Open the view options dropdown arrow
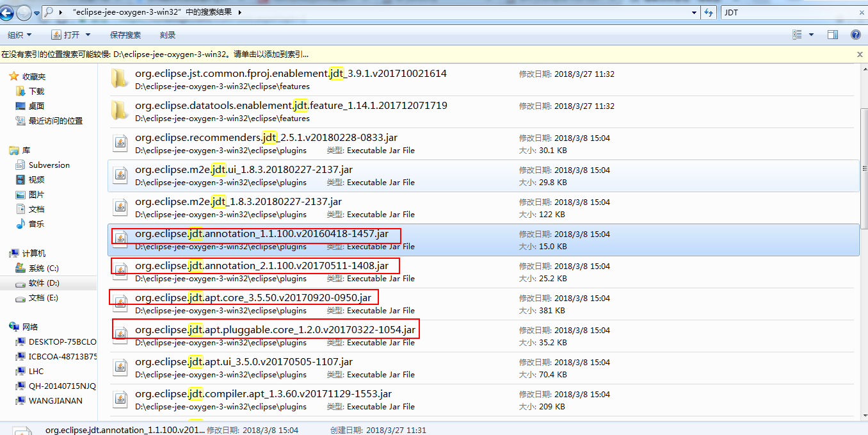868x435 pixels. tap(812, 35)
